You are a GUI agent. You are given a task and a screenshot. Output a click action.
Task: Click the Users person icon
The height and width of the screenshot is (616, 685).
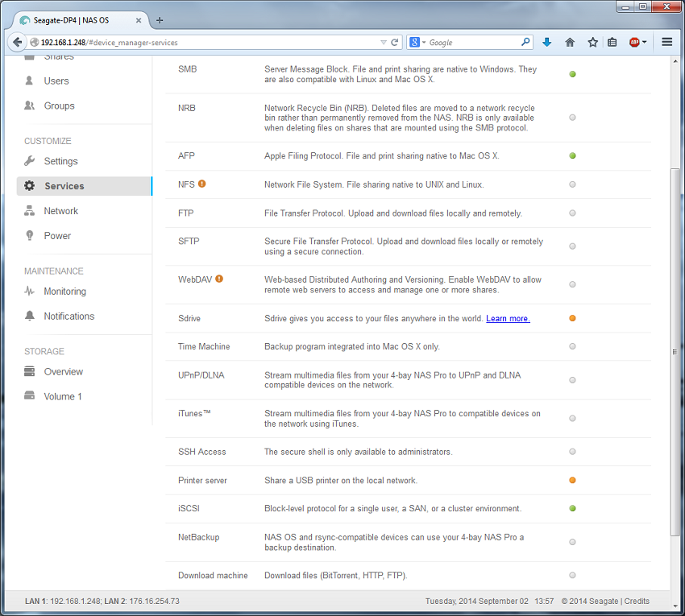click(x=29, y=81)
